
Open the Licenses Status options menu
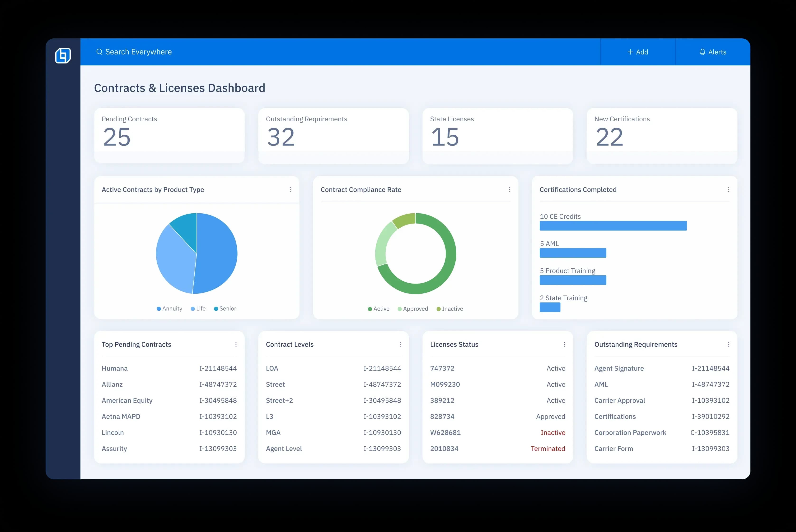point(564,344)
